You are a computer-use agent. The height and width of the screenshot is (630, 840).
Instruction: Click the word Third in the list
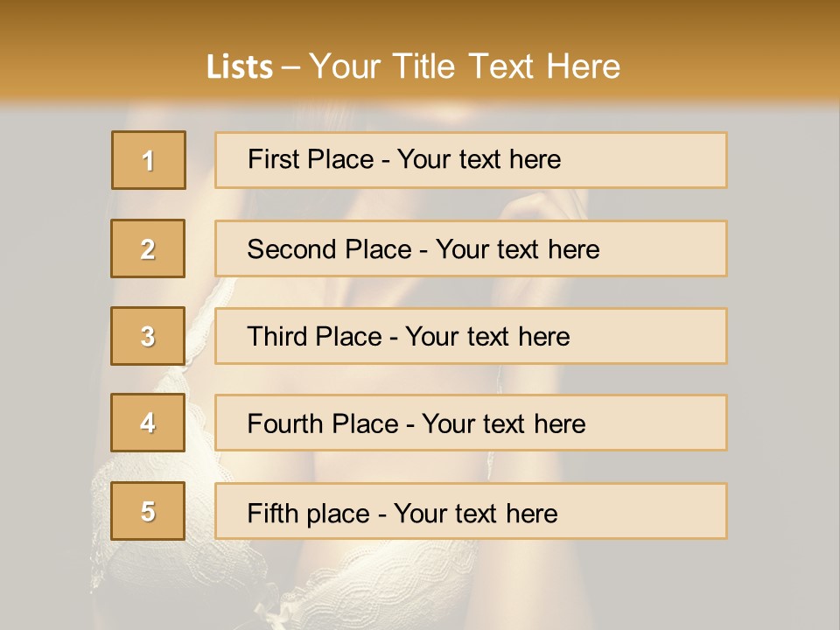276,336
